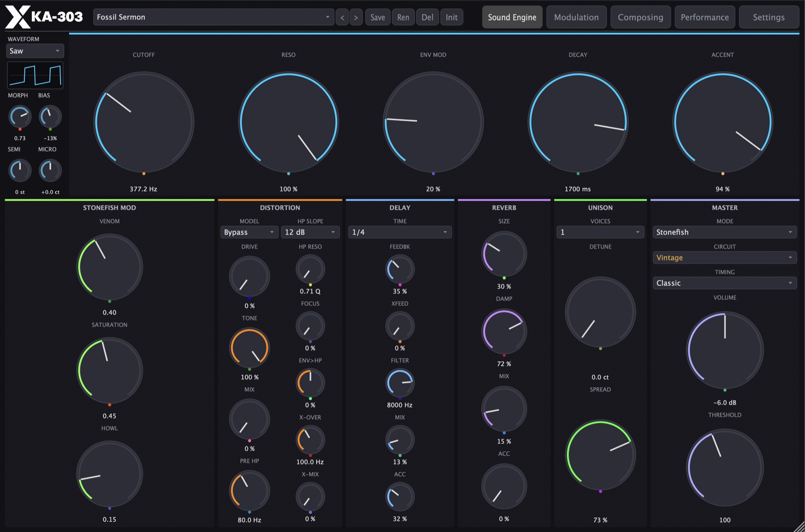Click the master VOLUME knob
Viewport: 805px width, 532px height.
click(725, 350)
